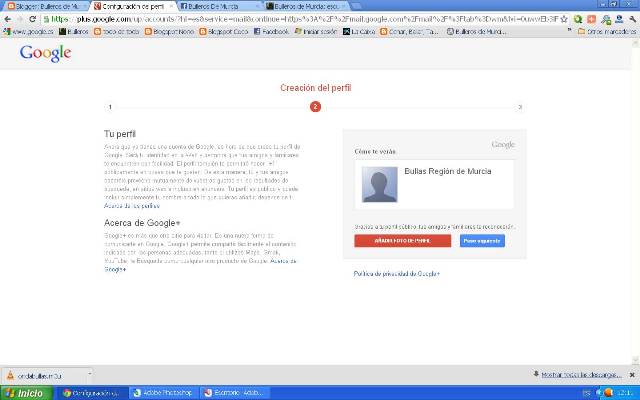640x400 pixels.
Task: Expand hidden bookmarks with the double chevron
Action: (569, 30)
